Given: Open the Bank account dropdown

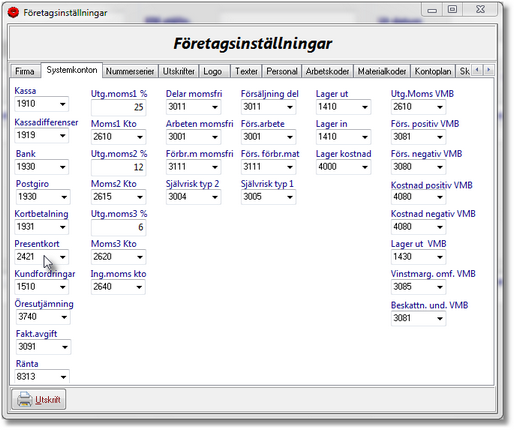Looking at the screenshot, I should pos(63,167).
